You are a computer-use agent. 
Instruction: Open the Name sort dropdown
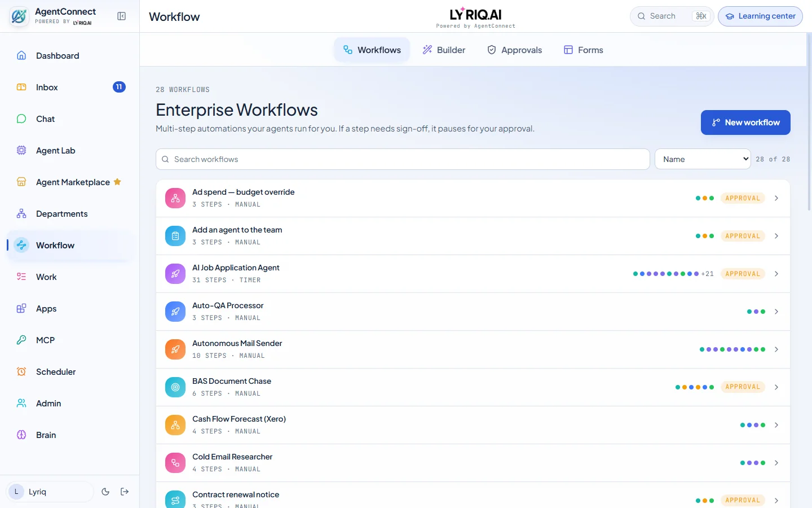pyautogui.click(x=703, y=159)
